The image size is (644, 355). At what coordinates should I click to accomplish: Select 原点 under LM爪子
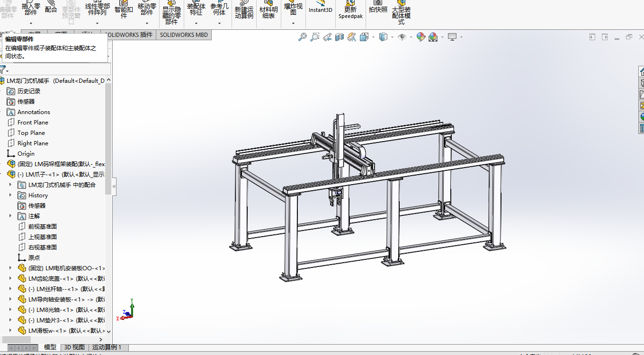click(34, 257)
